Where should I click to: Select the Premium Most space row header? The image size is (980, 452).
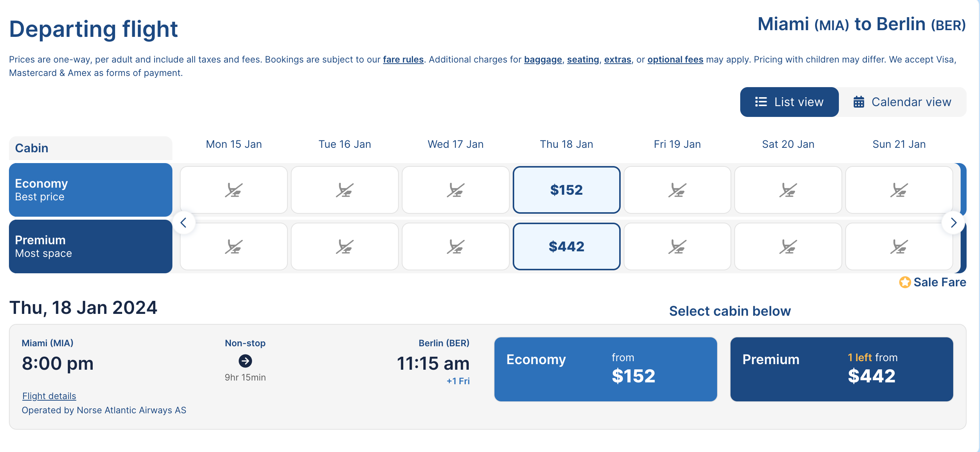click(x=90, y=246)
